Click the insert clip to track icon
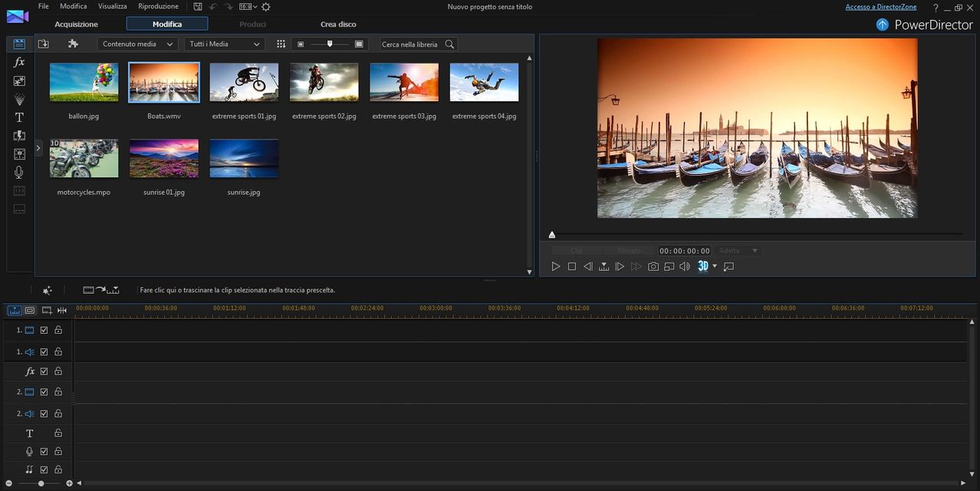The height and width of the screenshot is (491, 980). click(101, 290)
